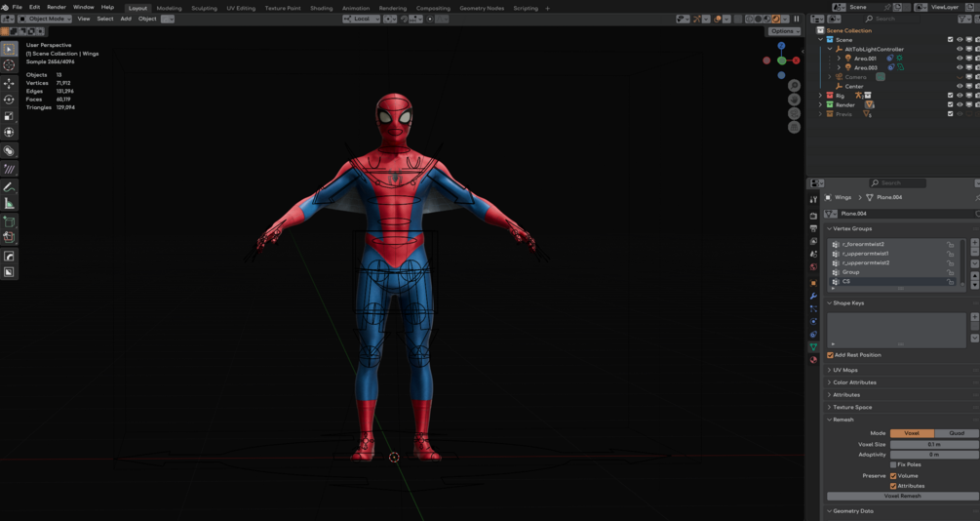Open the Object Mode dropdown
The height and width of the screenshot is (521, 980).
click(x=45, y=19)
